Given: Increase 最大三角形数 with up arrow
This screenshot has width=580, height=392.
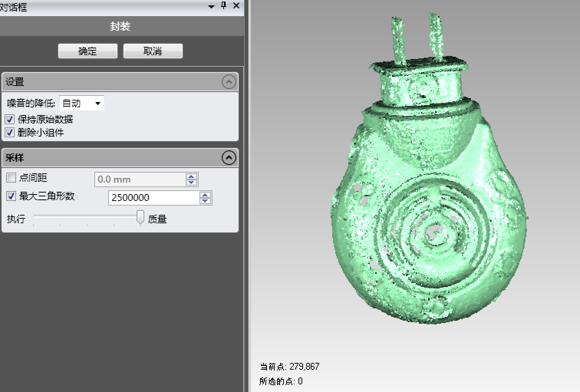Looking at the screenshot, I should (205, 195).
